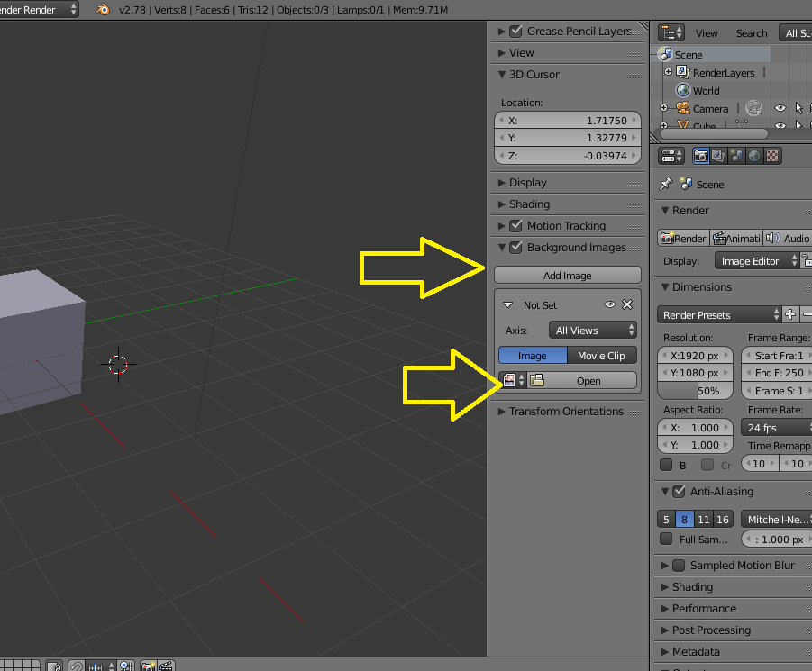Open the Render properties camera tab

point(700,156)
